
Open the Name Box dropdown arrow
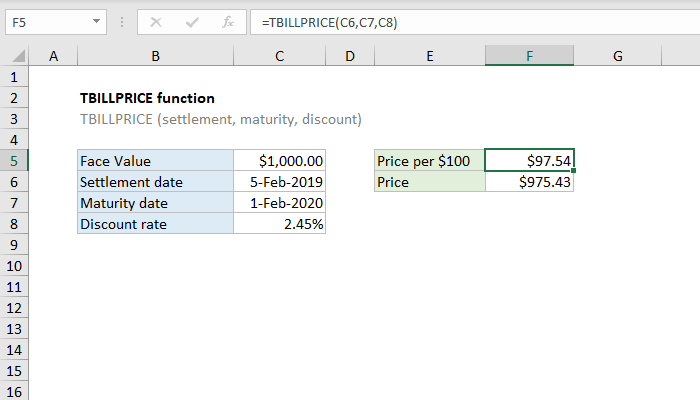click(x=96, y=21)
